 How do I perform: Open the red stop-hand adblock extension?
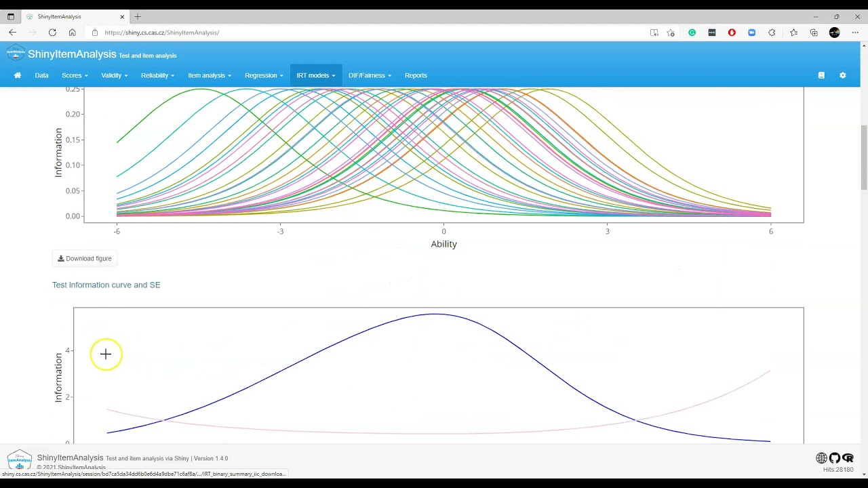732,33
